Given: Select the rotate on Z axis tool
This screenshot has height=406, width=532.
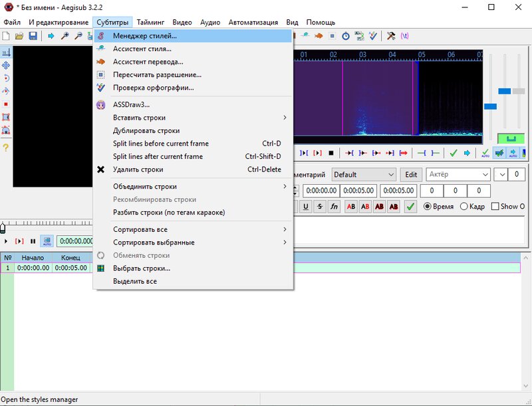Looking at the screenshot, I should pyautogui.click(x=6, y=78).
